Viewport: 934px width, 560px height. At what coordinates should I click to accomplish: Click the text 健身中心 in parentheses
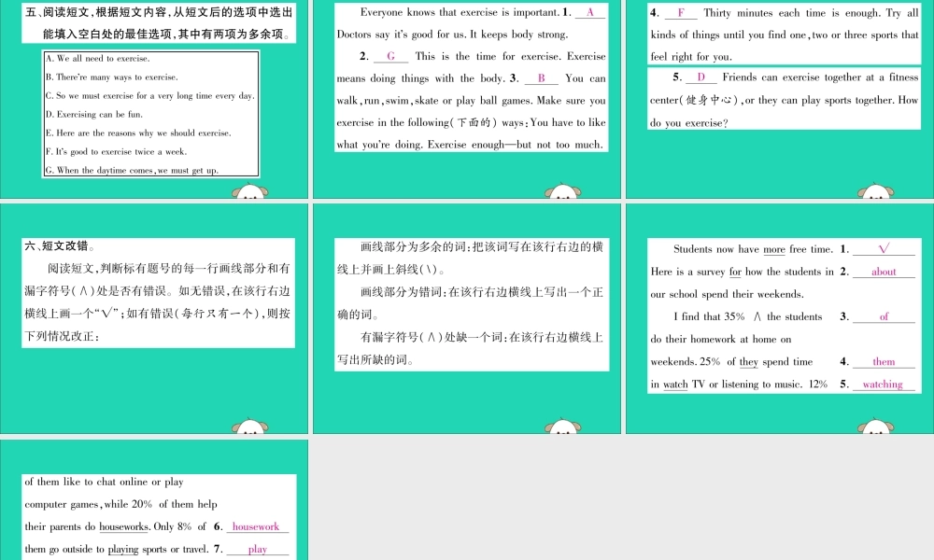[x=708, y=100]
